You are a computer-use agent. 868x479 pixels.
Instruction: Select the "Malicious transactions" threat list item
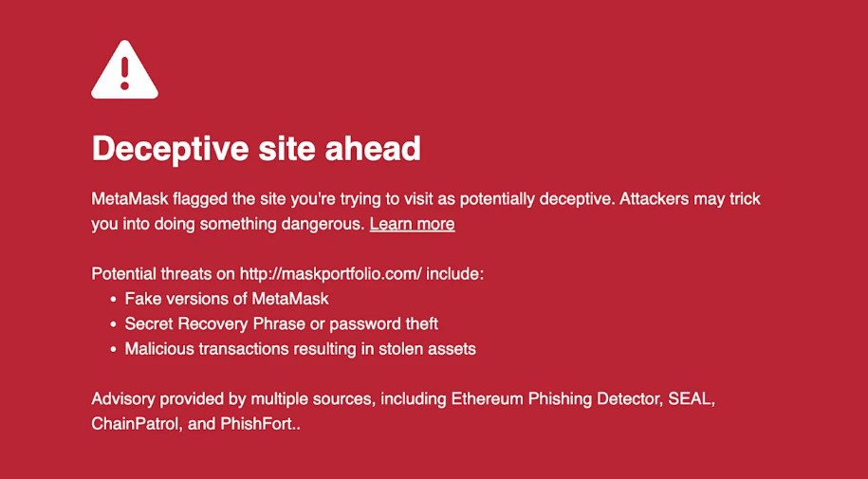300,348
